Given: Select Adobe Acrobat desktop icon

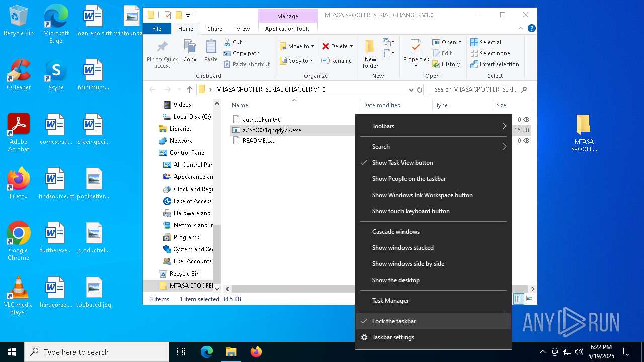Looking at the screenshot, I should [19, 133].
